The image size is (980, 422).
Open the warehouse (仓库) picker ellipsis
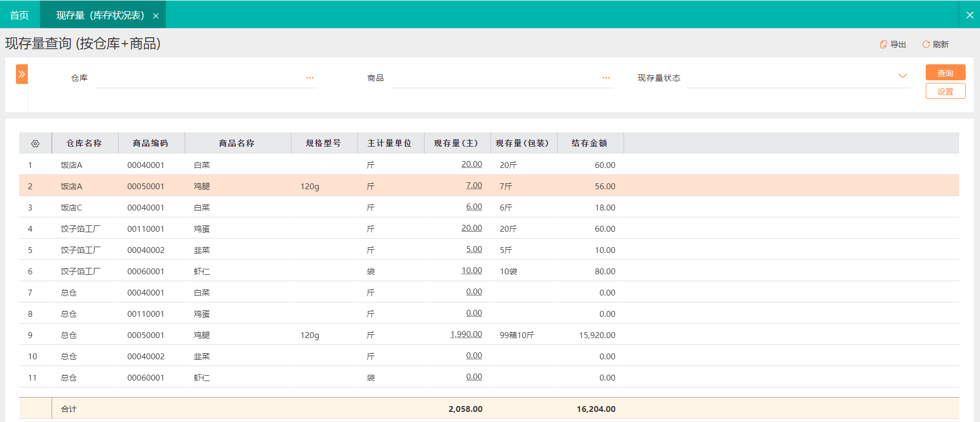point(310,78)
